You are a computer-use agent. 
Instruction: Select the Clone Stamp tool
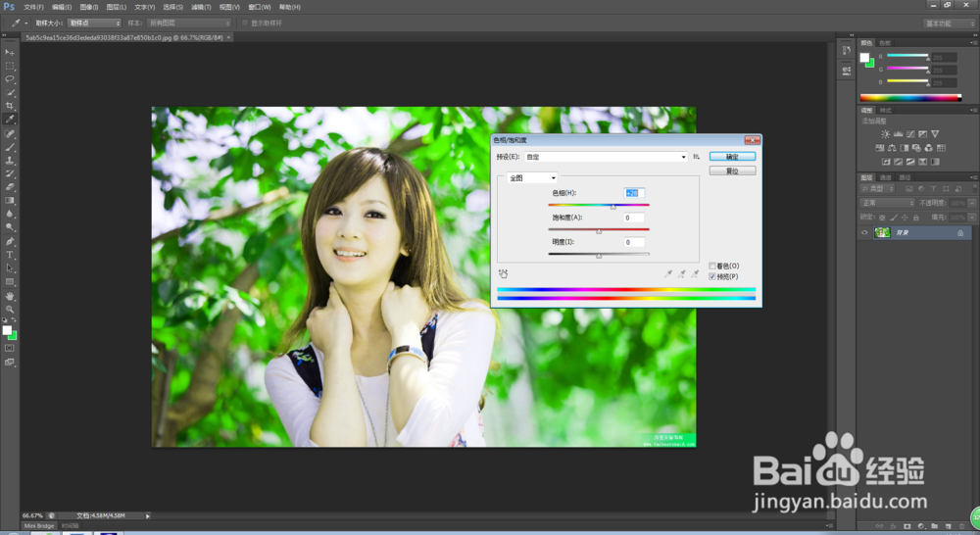coord(10,161)
